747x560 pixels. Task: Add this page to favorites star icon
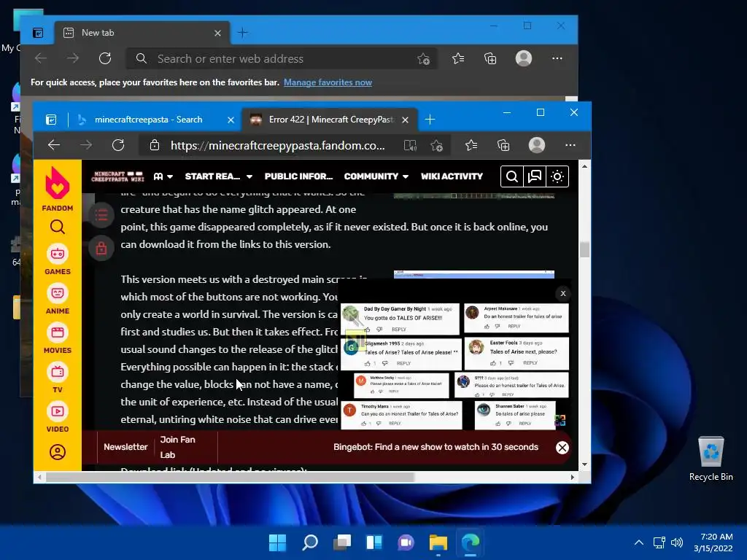click(x=436, y=145)
